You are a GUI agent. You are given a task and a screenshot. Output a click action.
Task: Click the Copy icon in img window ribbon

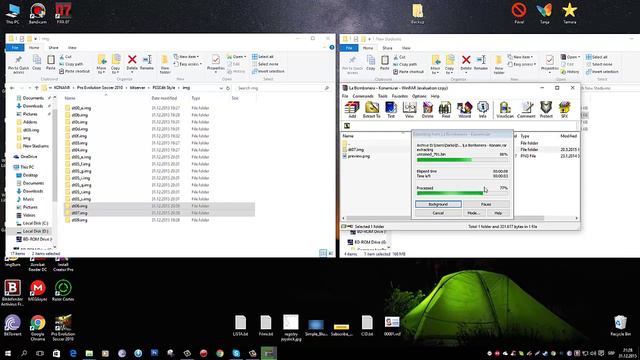[37, 62]
